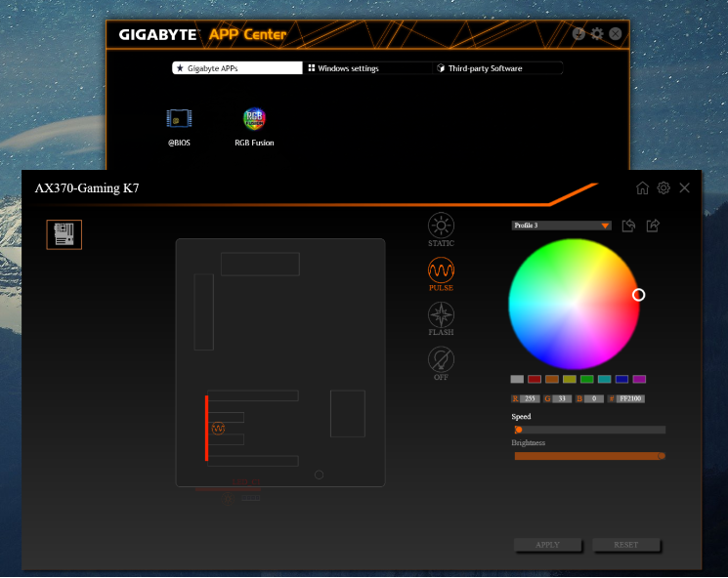The height and width of the screenshot is (578, 728).
Task: Go to RGB Fusion home screen
Action: point(642,187)
